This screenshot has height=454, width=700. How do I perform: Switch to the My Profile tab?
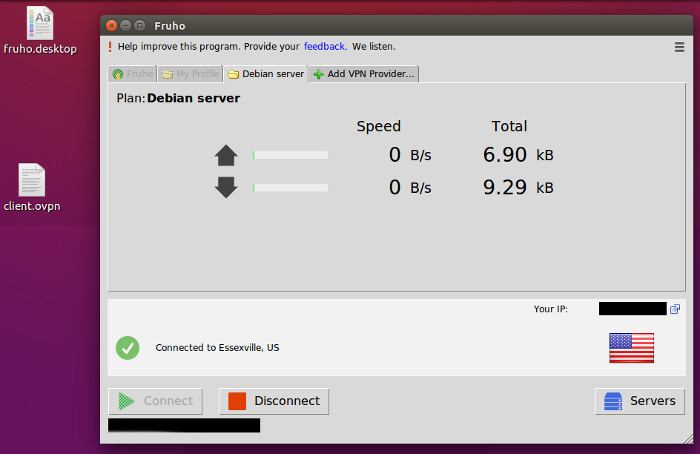pyautogui.click(x=190, y=74)
